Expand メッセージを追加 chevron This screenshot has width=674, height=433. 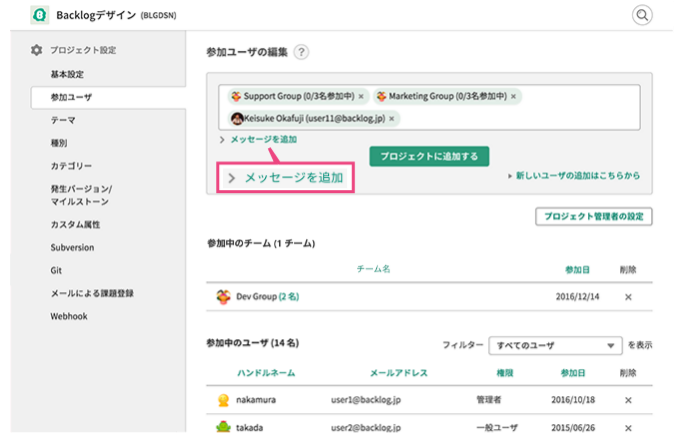222,140
